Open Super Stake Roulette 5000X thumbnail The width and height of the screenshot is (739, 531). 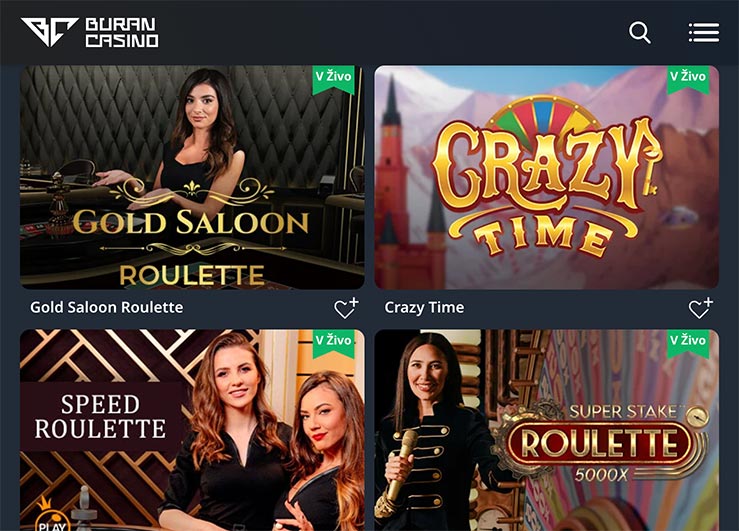click(x=547, y=430)
